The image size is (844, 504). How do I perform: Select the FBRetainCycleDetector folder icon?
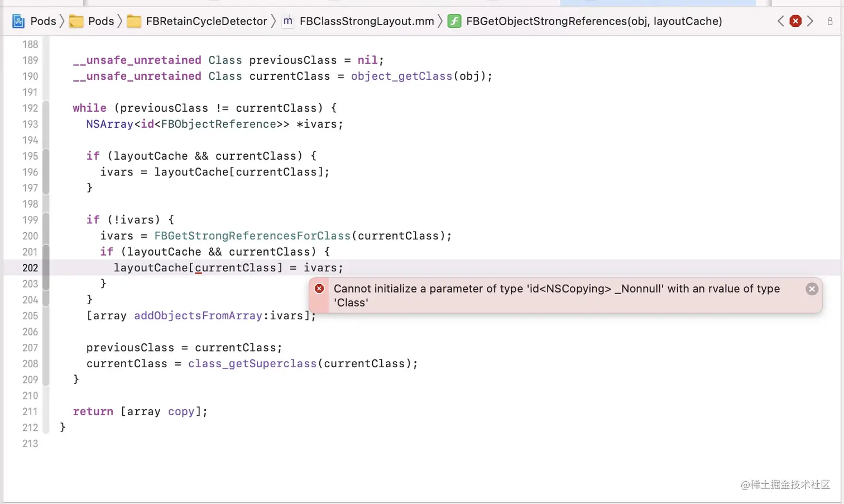[134, 21]
